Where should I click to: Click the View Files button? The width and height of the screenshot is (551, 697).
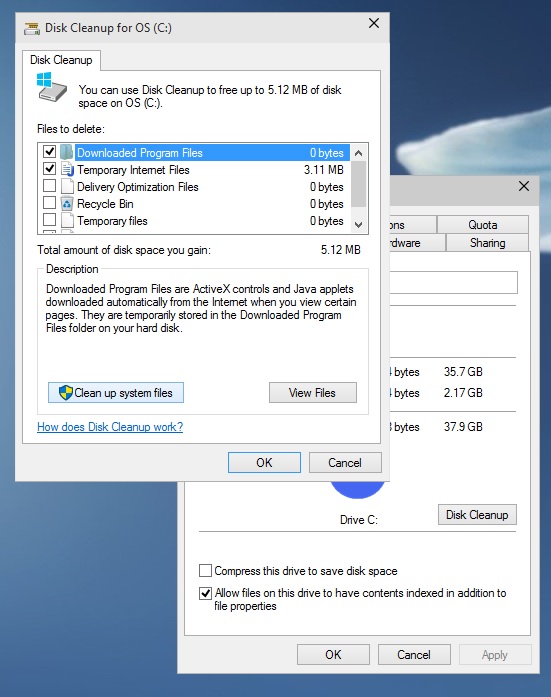tap(312, 393)
